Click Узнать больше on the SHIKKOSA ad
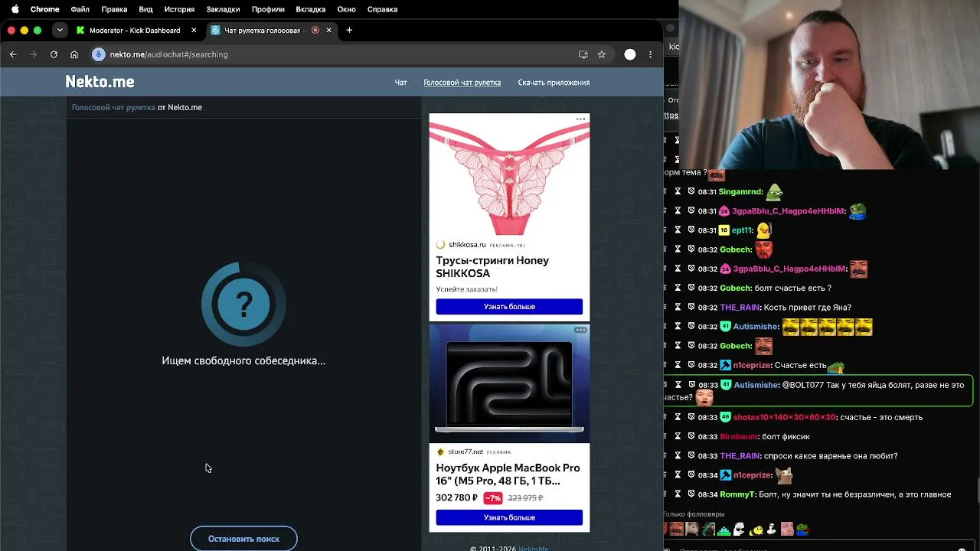This screenshot has width=980, height=551. (509, 306)
